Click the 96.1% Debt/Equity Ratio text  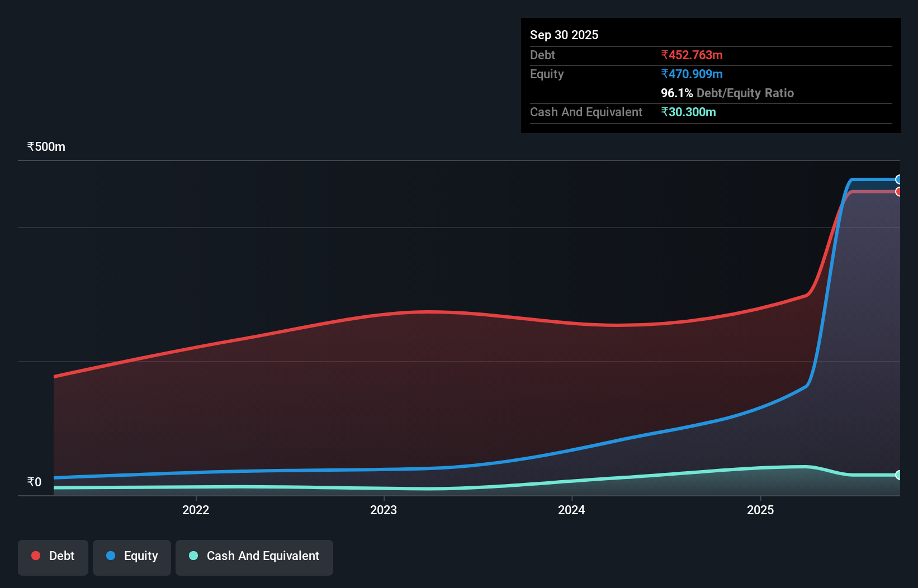coord(727,93)
